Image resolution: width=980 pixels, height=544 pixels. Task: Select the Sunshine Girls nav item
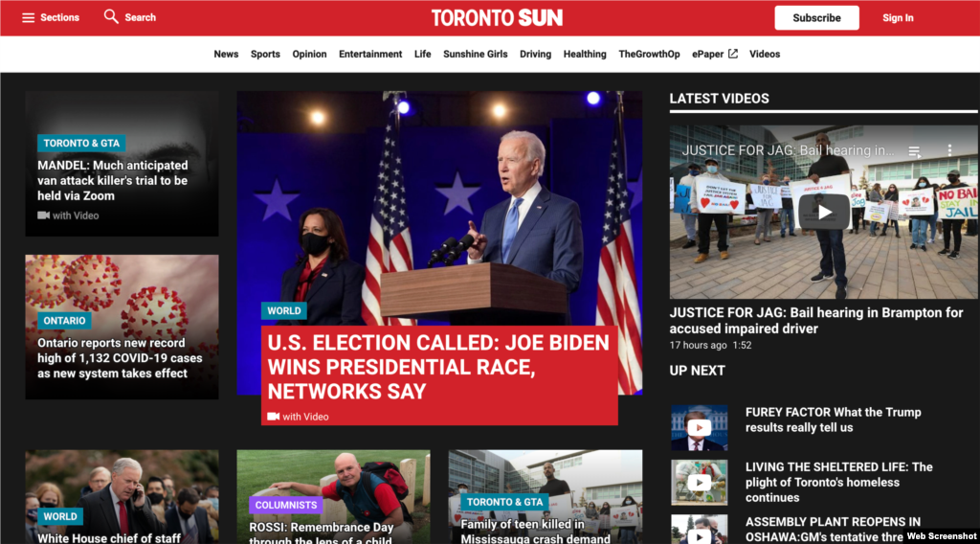[x=475, y=55]
